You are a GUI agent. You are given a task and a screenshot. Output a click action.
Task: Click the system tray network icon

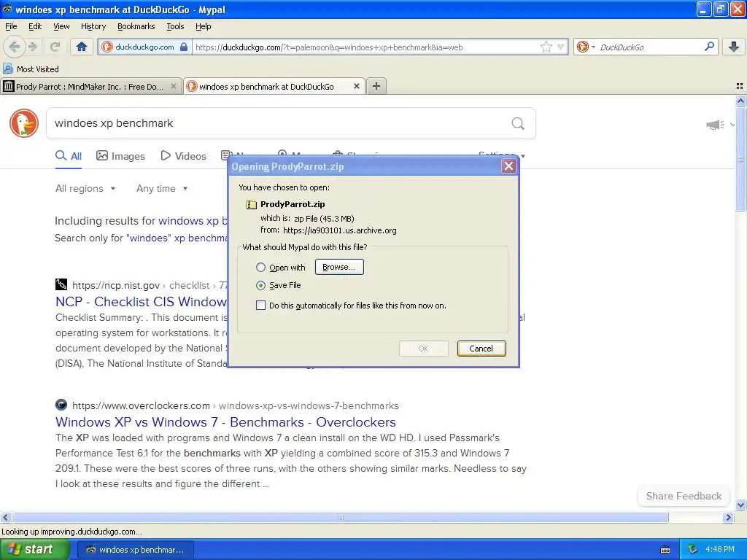point(693,550)
